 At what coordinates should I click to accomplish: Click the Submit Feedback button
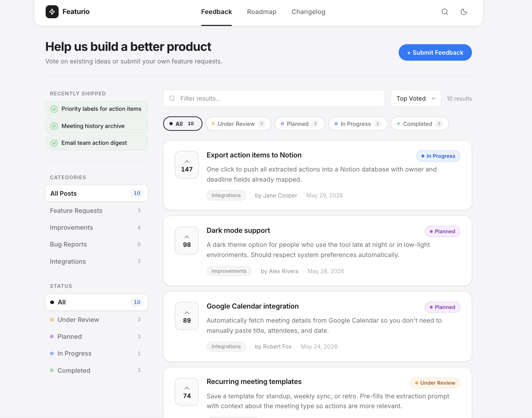(435, 53)
